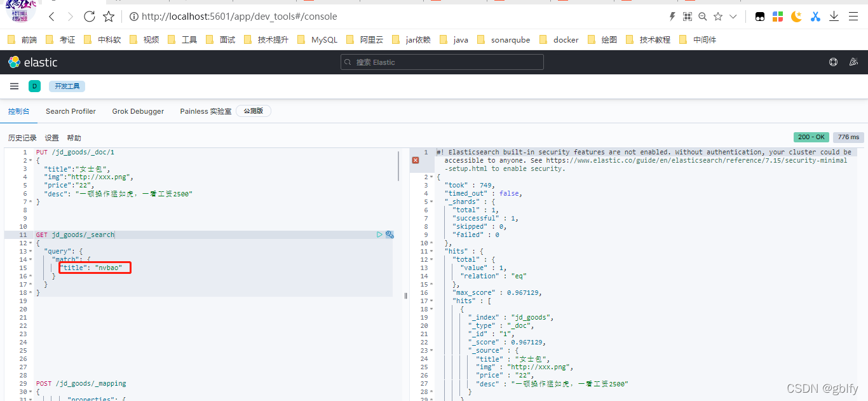Viewport: 868px width, 401px height.
Task: Run the GET jd_goods/_search request
Action: point(379,234)
